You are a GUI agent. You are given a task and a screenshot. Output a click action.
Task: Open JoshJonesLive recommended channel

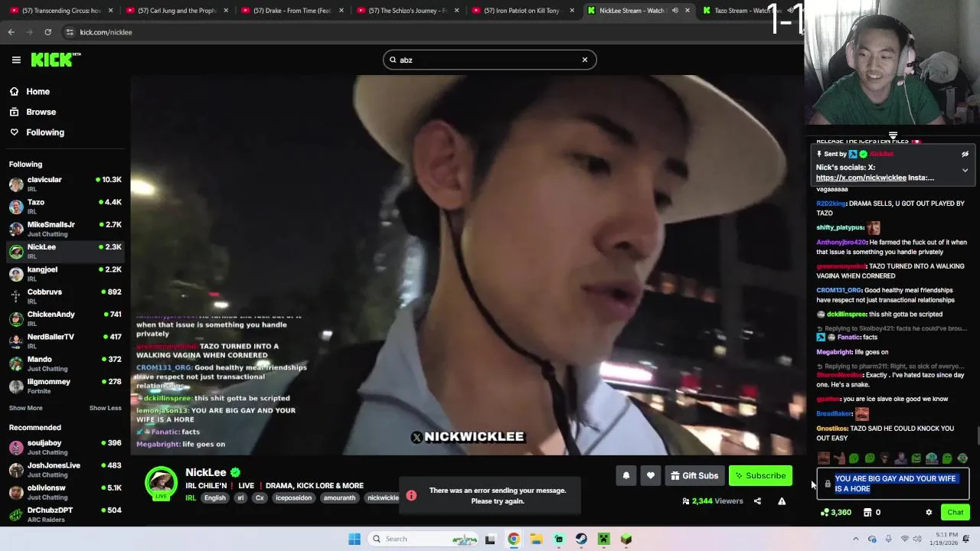pos(65,469)
